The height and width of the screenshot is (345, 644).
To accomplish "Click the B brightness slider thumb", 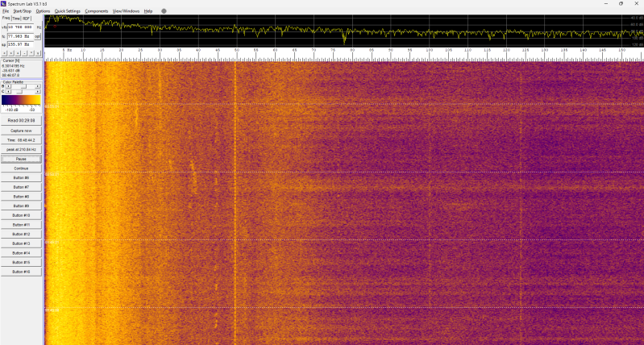I will pos(23,86).
